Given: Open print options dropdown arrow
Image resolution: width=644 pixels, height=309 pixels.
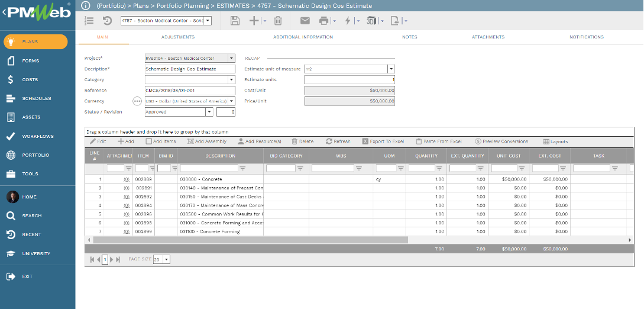Looking at the screenshot, I should 335,21.
